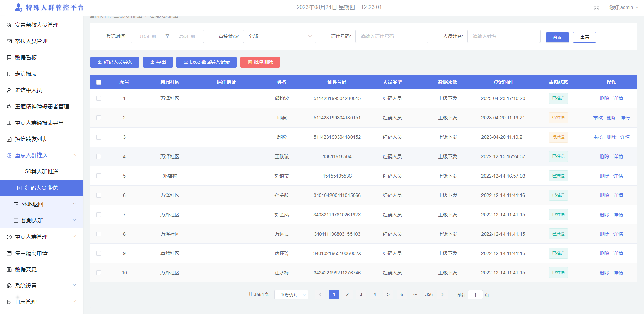Click the 外地返回 item icon

(x=16, y=204)
